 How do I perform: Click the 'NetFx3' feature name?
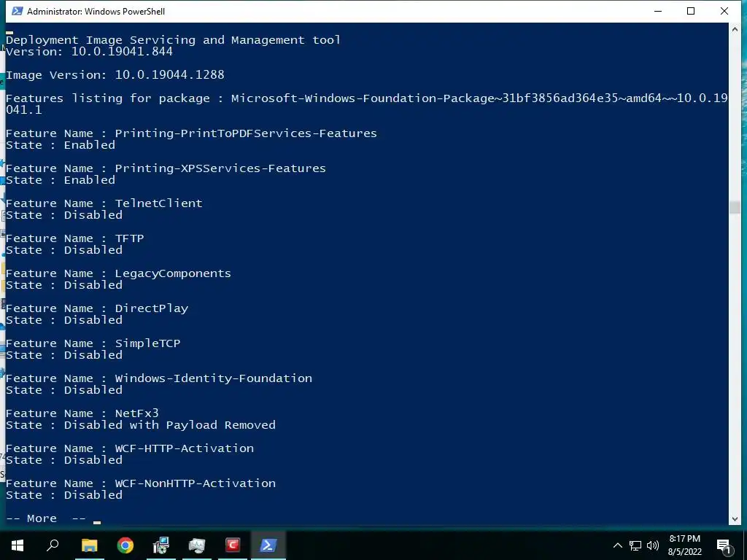coord(136,413)
